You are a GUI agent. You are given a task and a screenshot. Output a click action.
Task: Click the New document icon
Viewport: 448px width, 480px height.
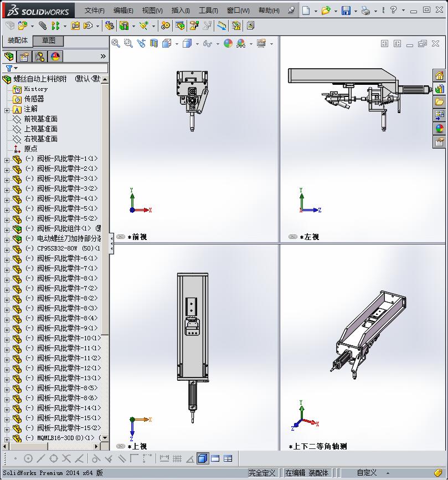(x=306, y=11)
